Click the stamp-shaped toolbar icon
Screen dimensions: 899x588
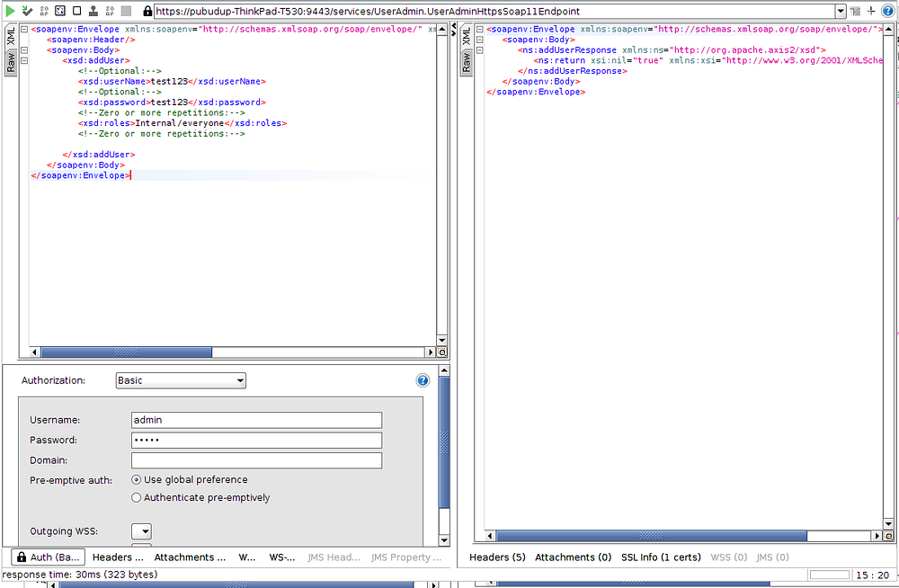pyautogui.click(x=93, y=10)
